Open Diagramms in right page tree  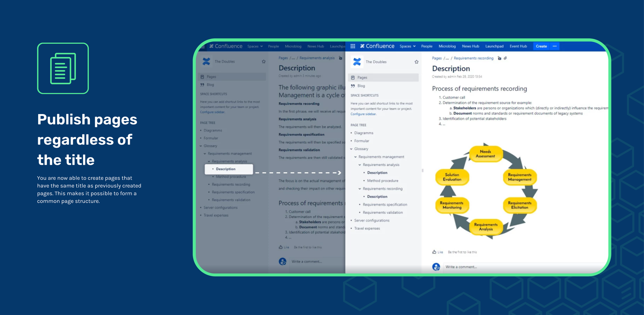(364, 133)
